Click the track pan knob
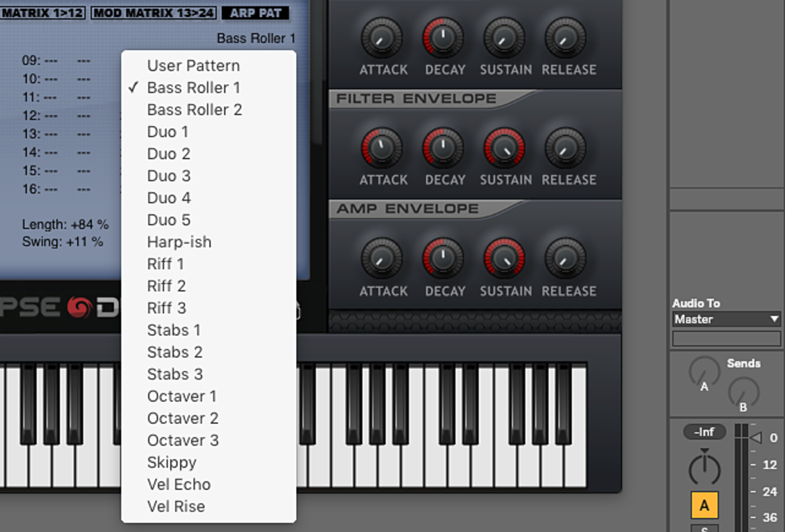Image resolution: width=785 pixels, height=532 pixels. coord(704,468)
